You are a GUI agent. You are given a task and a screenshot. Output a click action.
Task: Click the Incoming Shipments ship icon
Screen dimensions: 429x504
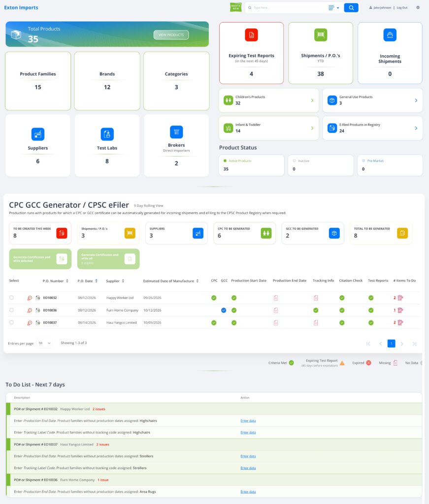click(390, 35)
